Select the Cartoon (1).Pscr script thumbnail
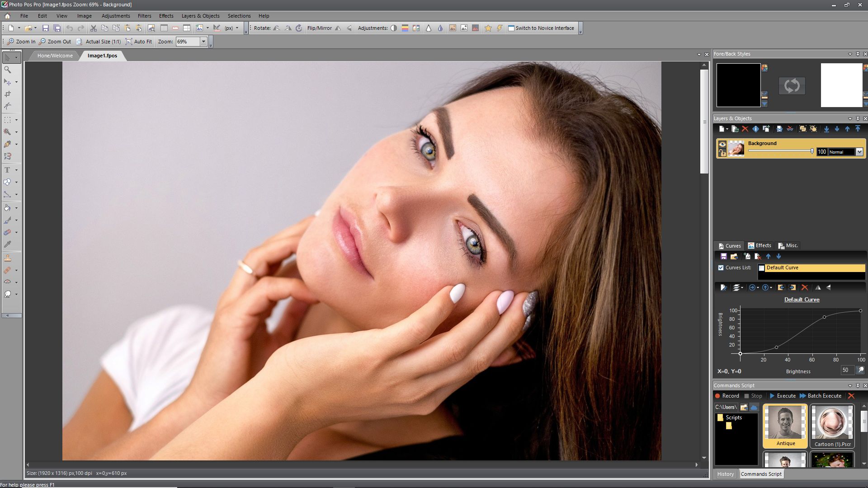Image resolution: width=868 pixels, height=488 pixels. coord(832,426)
